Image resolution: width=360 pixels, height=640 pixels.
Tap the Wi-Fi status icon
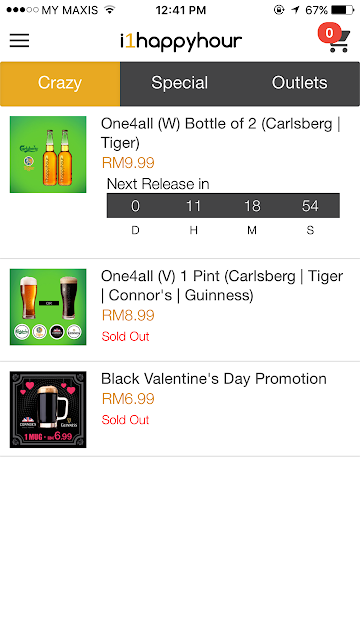pyautogui.click(x=109, y=9)
